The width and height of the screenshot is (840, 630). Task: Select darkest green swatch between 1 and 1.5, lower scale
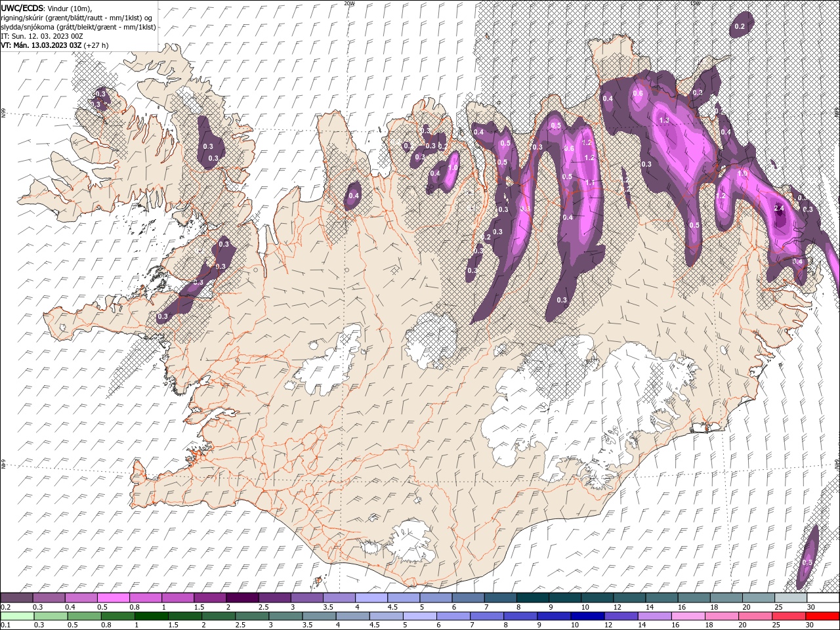152,616
